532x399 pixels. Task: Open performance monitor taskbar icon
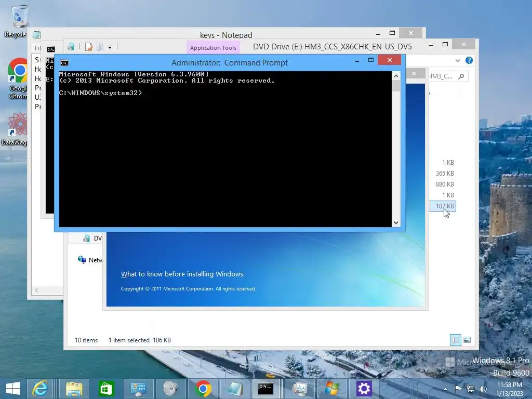point(299,389)
